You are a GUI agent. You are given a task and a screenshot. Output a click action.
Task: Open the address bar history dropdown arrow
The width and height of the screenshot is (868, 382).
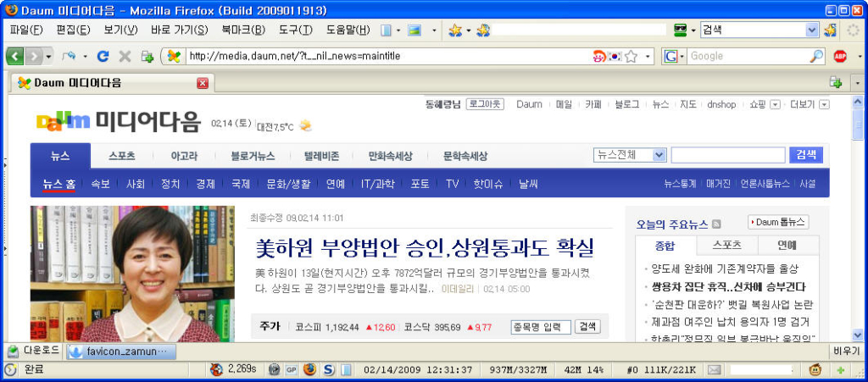pos(648,57)
